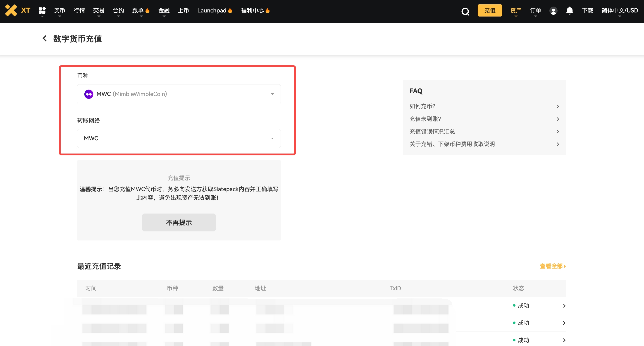Viewport: 644px width, 346px height.
Task: Click the 下载 link
Action: 587,10
